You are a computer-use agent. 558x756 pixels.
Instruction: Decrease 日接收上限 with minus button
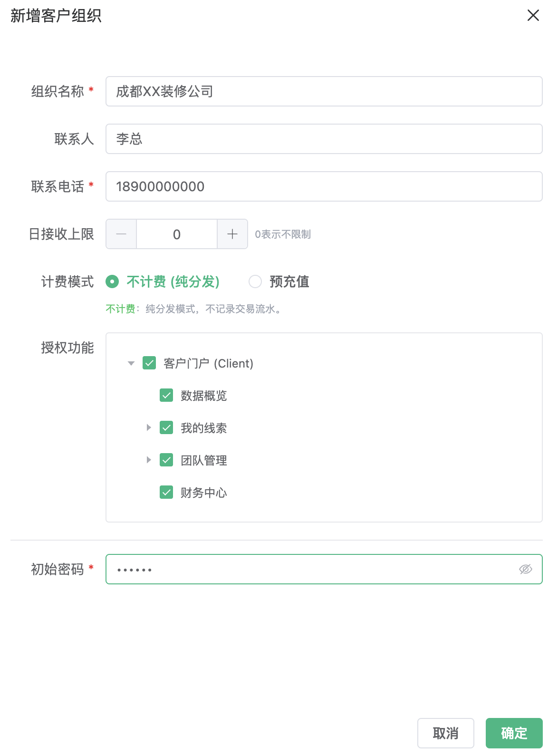click(121, 234)
